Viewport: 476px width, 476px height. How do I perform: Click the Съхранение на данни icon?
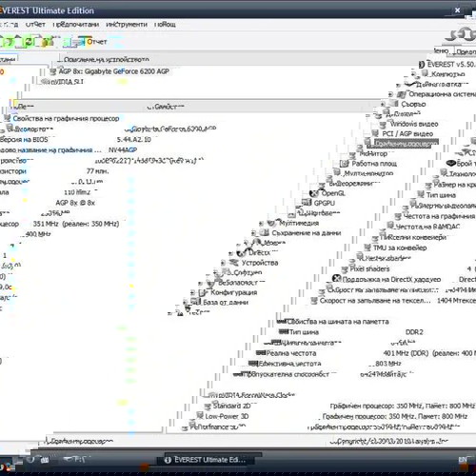[264, 233]
